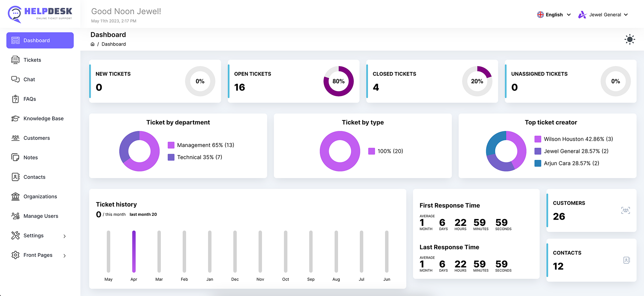Click the Contacts card icon
Image resolution: width=644 pixels, height=296 pixels.
pyautogui.click(x=626, y=260)
